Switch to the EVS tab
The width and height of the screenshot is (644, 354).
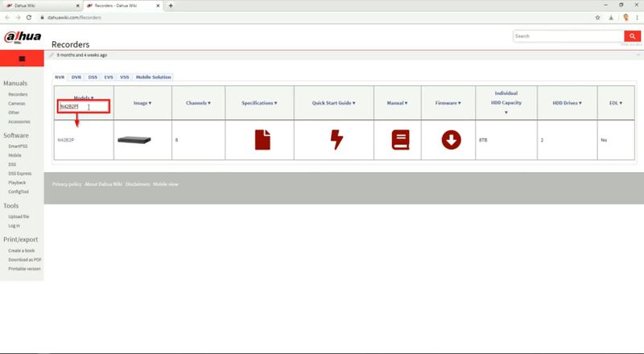point(109,77)
